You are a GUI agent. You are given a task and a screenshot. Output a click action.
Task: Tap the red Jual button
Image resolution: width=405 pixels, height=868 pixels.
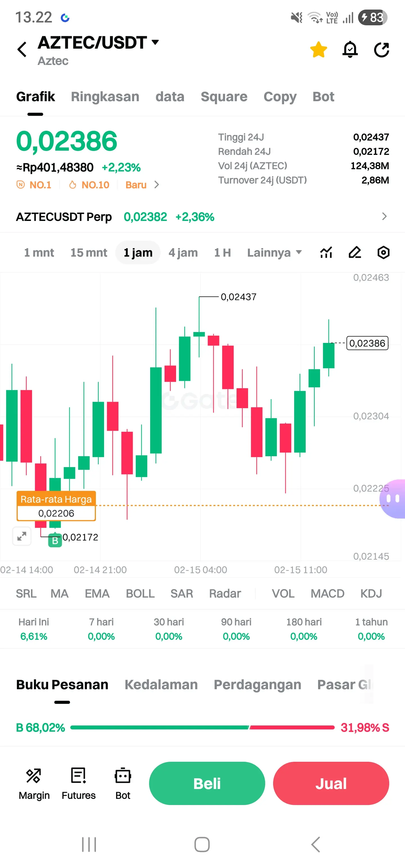click(x=331, y=783)
